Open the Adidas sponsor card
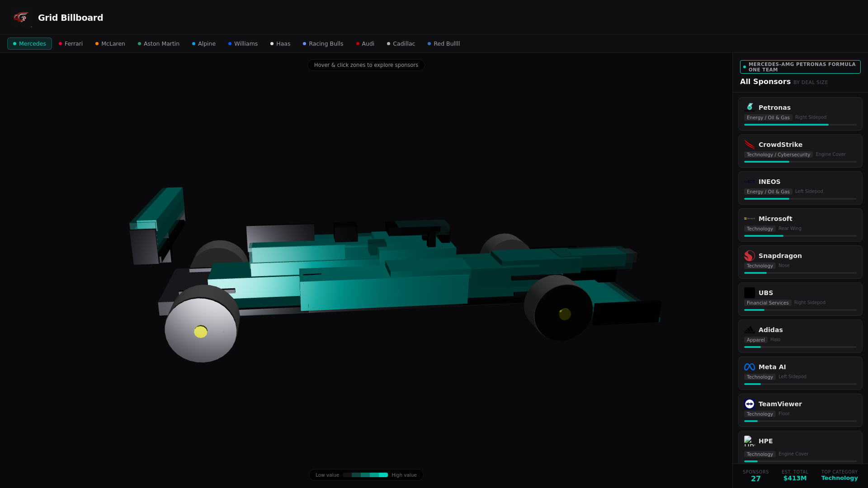Image resolution: width=868 pixels, height=488 pixels. click(x=800, y=336)
